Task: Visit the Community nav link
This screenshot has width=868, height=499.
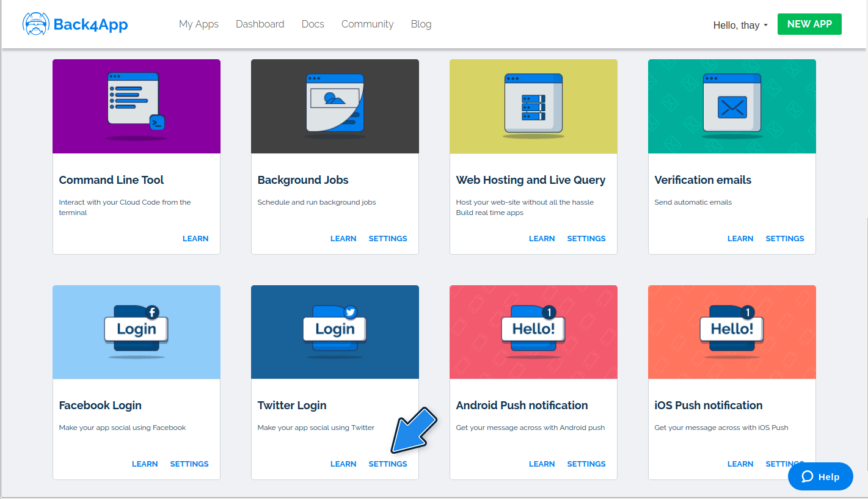Action: pyautogui.click(x=367, y=24)
